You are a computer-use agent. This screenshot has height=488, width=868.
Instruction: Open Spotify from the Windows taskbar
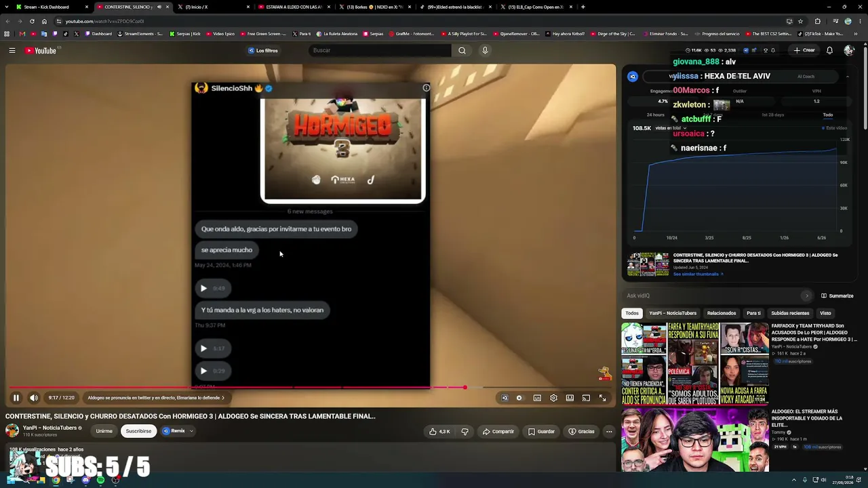(100, 480)
